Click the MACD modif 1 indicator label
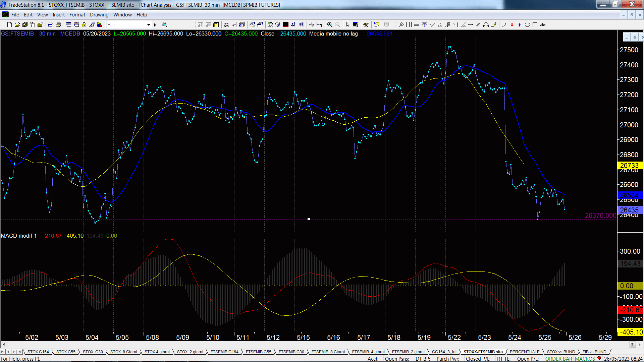 pyautogui.click(x=19, y=236)
